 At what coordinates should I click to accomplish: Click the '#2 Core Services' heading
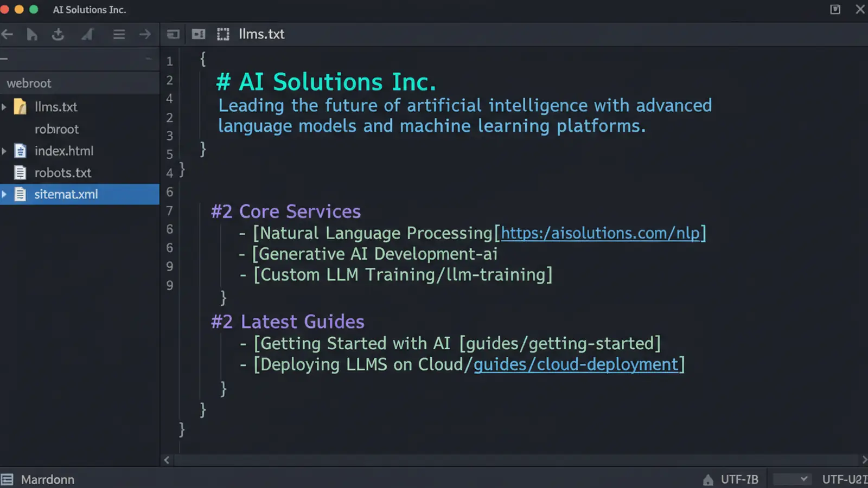click(286, 211)
